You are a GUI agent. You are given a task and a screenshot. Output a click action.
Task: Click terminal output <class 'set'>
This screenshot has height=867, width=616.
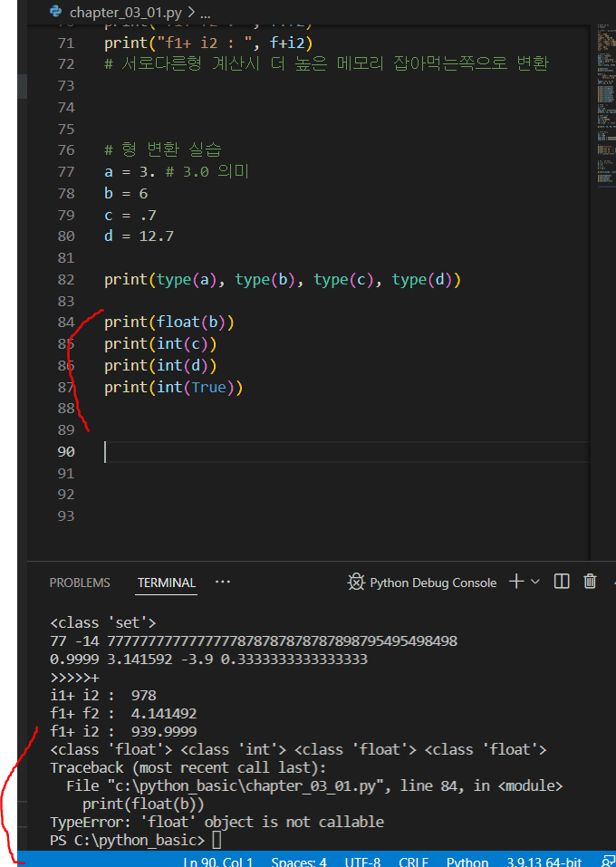[x=103, y=622]
